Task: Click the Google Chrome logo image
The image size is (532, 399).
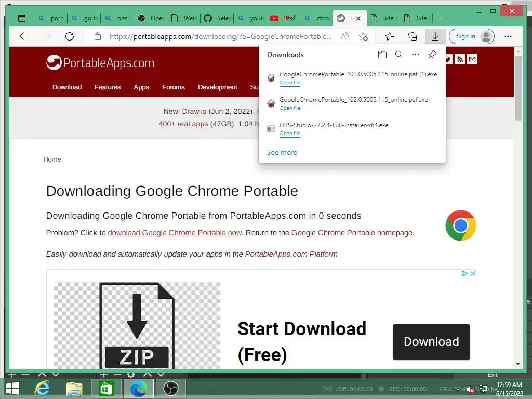Action: point(461,225)
